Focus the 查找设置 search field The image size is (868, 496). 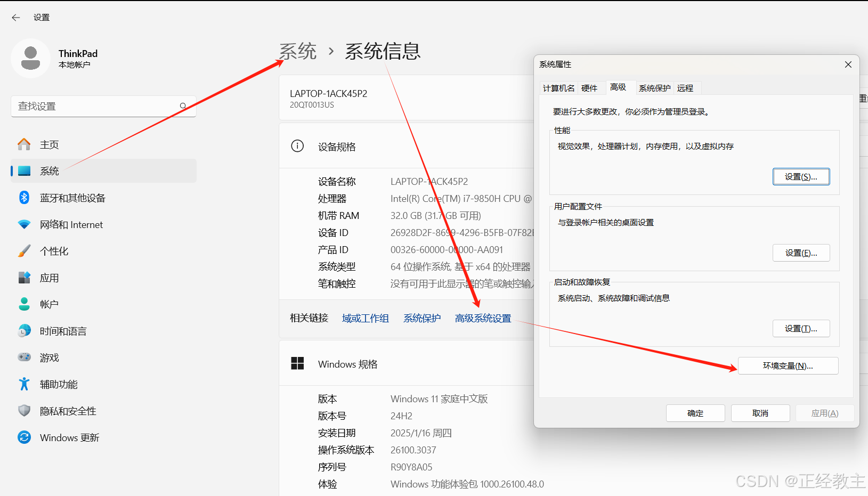click(103, 106)
